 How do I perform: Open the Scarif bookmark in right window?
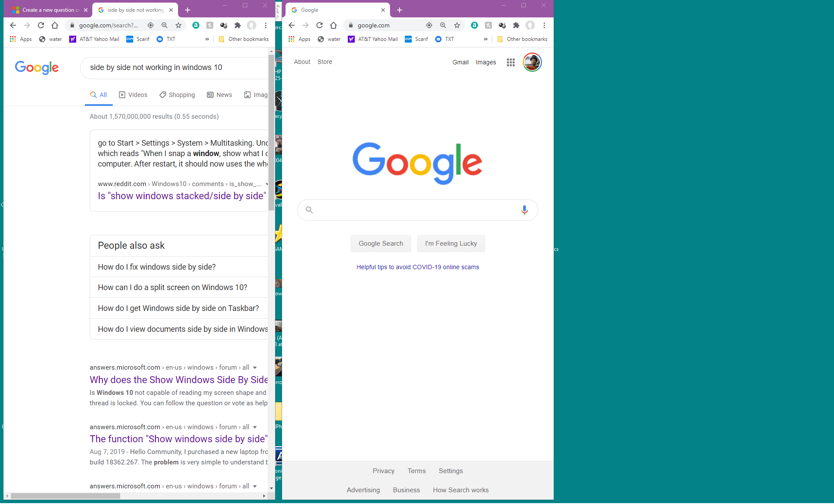pyautogui.click(x=417, y=39)
